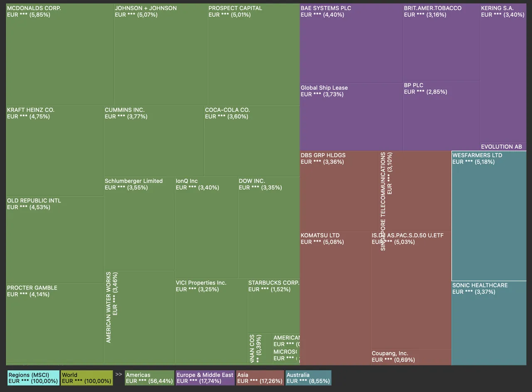Image resolution: width=532 pixels, height=392 pixels.
Task: Choose the Americas legend item
Action: click(150, 378)
